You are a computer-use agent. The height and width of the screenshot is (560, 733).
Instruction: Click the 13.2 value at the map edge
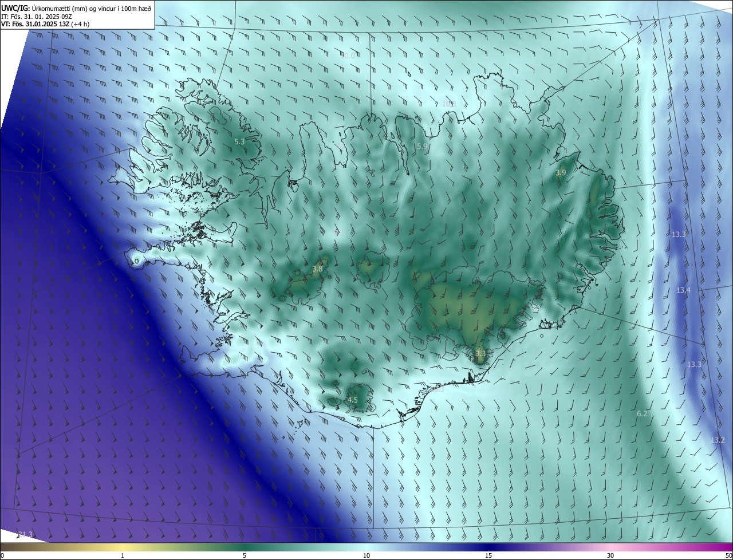[718, 440]
